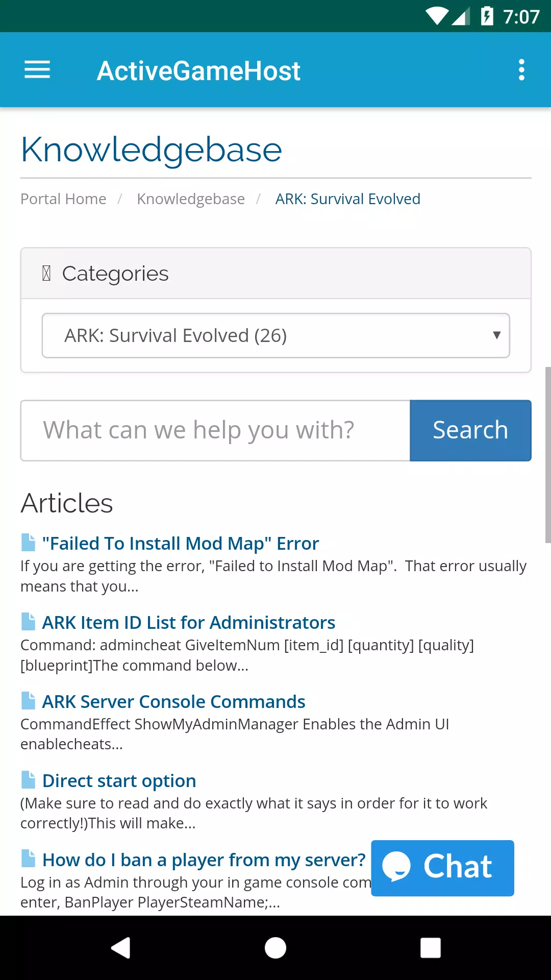The width and height of the screenshot is (551, 980).
Task: Click document icon beside Failed To Install Mod Map
Action: (28, 543)
